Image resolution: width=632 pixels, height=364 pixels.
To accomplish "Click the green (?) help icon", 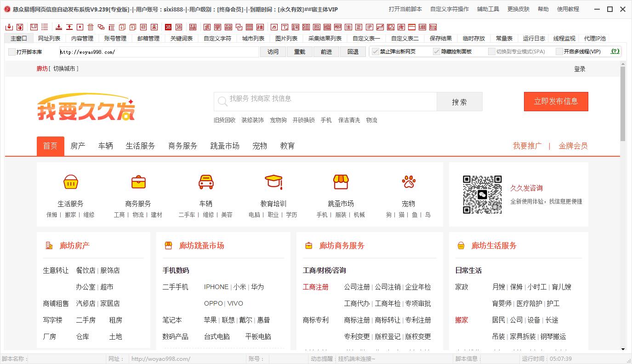I will (x=615, y=51).
